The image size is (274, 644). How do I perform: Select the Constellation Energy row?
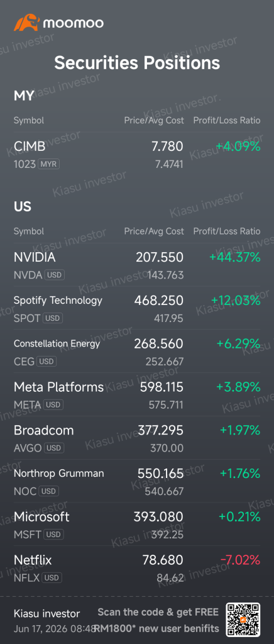[x=137, y=352]
